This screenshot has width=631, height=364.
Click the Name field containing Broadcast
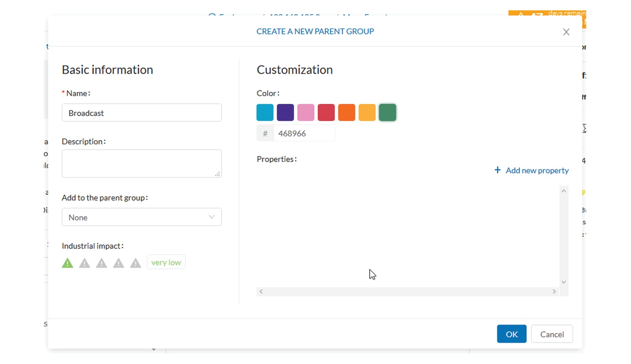(x=141, y=113)
